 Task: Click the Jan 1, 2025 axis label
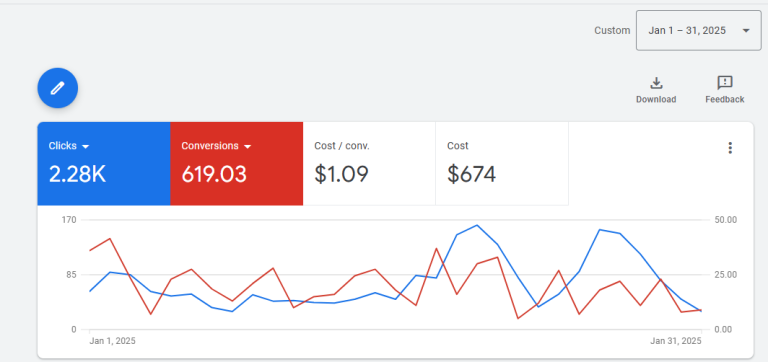coord(113,341)
